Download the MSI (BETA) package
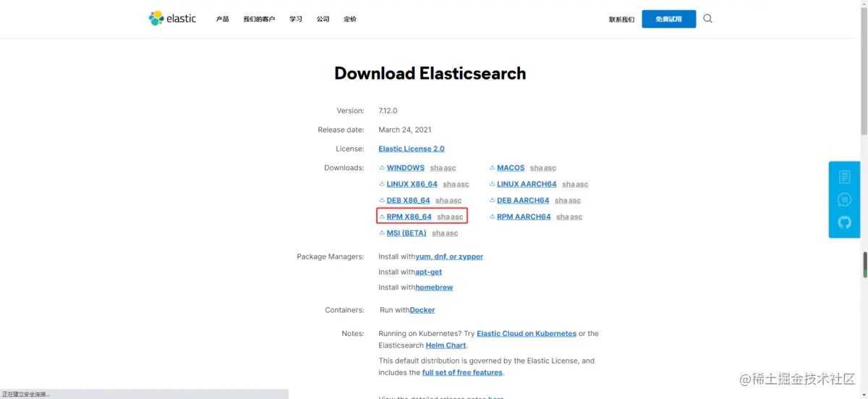Viewport: 868px width, 399px height. pyautogui.click(x=407, y=233)
